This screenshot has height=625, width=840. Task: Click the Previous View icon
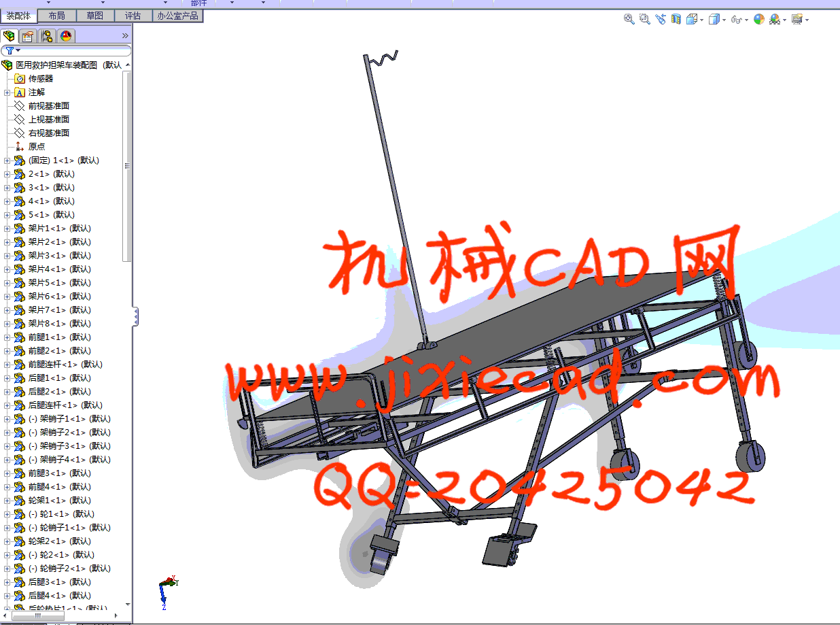tap(660, 20)
